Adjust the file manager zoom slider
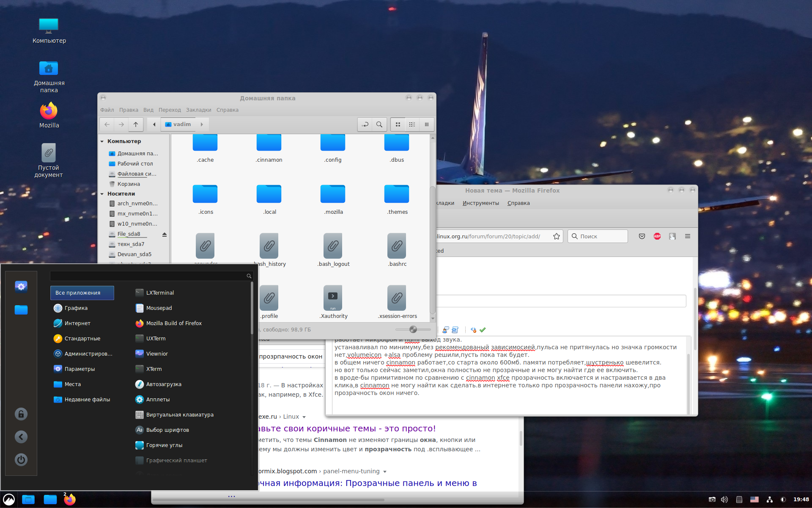 point(413,329)
